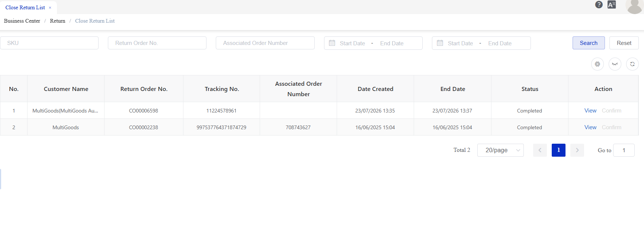The image size is (644, 238).
Task: Set End Date in second date range
Action: tap(500, 43)
